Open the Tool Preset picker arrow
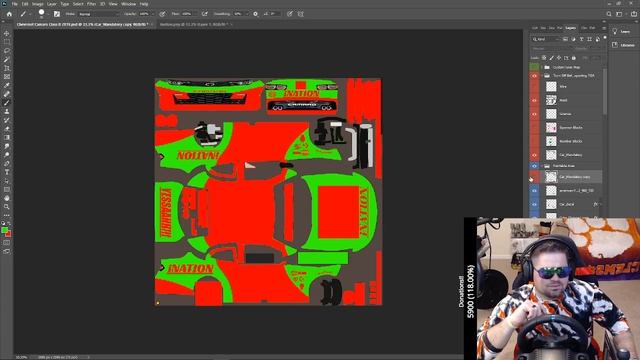 pos(30,14)
